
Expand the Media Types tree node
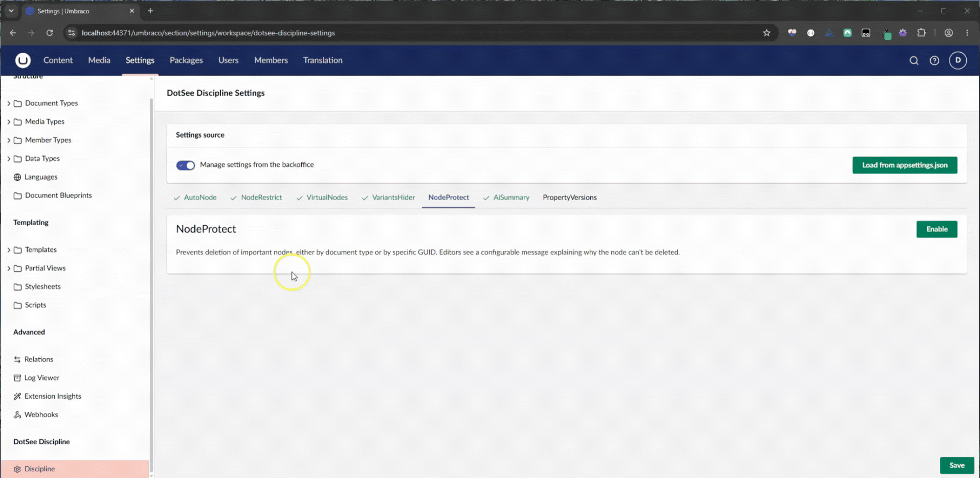click(9, 122)
